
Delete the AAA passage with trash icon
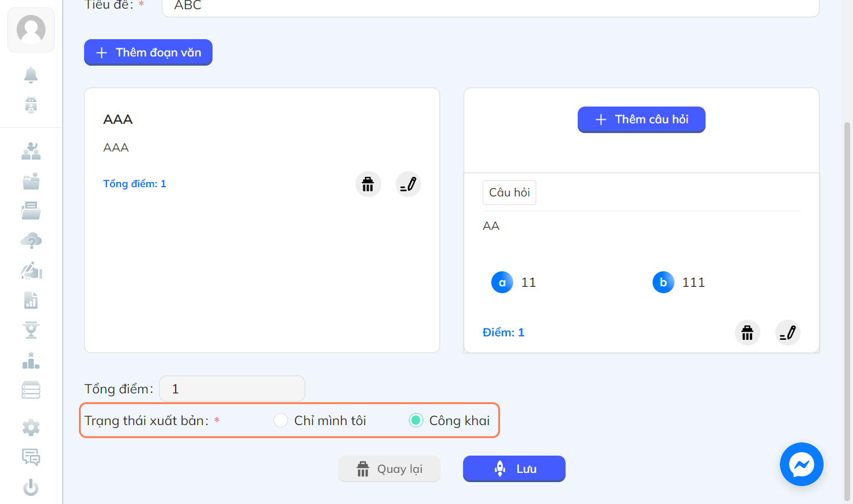click(368, 184)
